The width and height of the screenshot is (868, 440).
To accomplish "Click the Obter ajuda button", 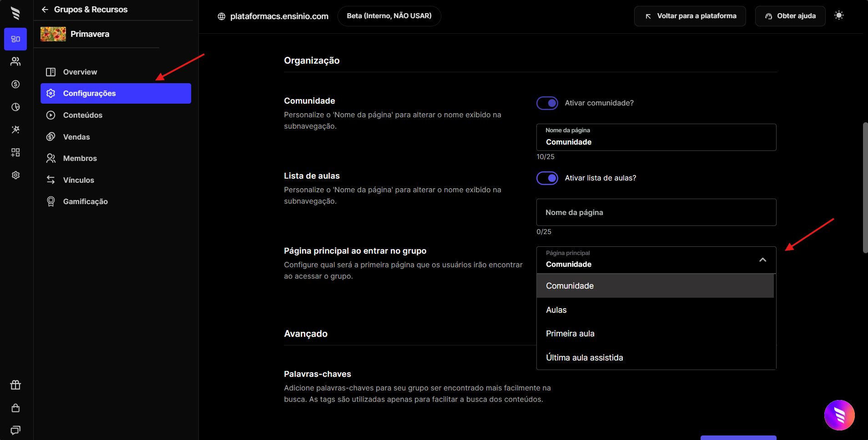I will pyautogui.click(x=790, y=16).
